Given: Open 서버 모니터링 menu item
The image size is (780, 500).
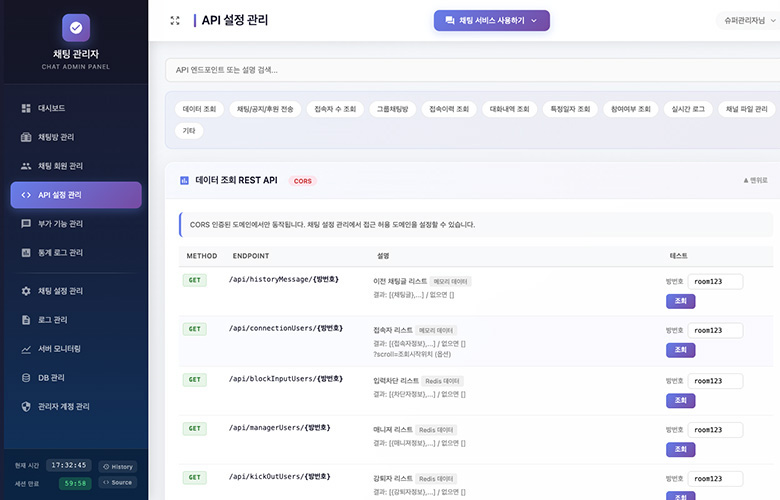Looking at the screenshot, I should click(76, 349).
